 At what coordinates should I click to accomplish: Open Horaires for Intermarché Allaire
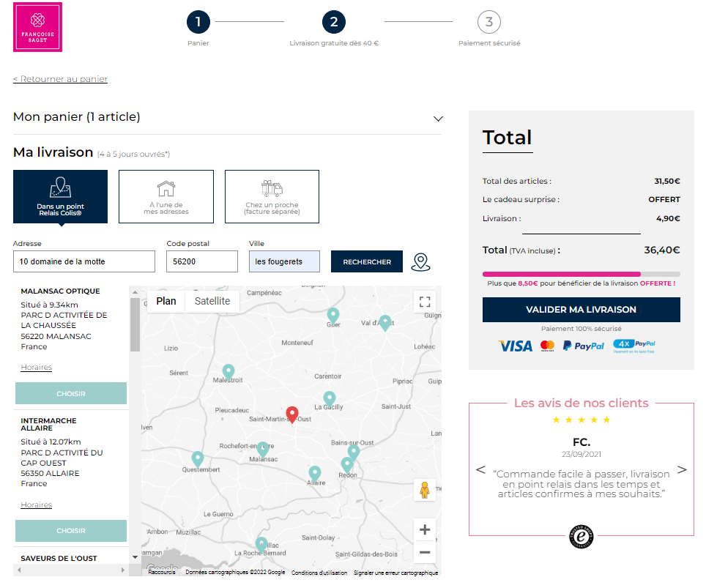[37, 505]
